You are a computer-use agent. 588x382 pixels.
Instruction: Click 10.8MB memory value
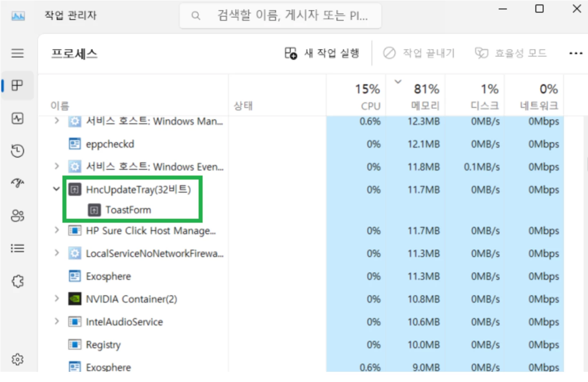tap(424, 299)
